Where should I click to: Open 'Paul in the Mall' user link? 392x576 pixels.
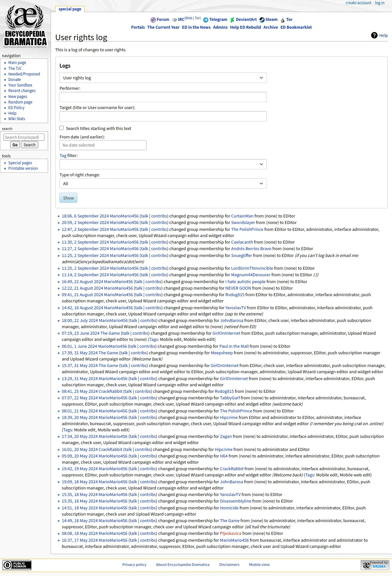[234, 346]
